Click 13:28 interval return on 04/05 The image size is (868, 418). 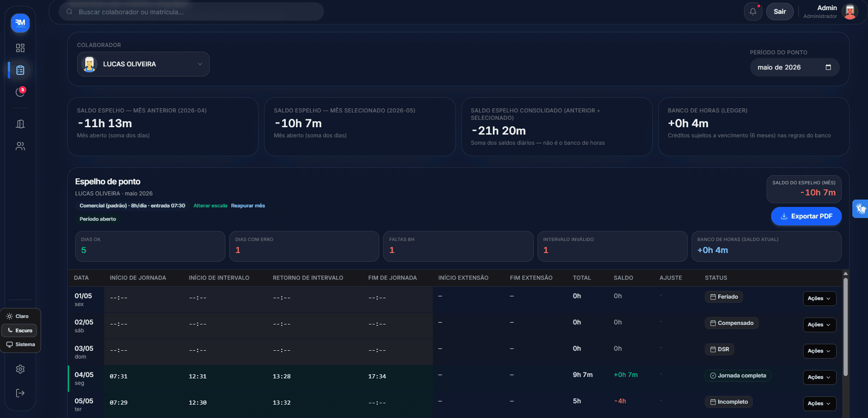(x=282, y=377)
